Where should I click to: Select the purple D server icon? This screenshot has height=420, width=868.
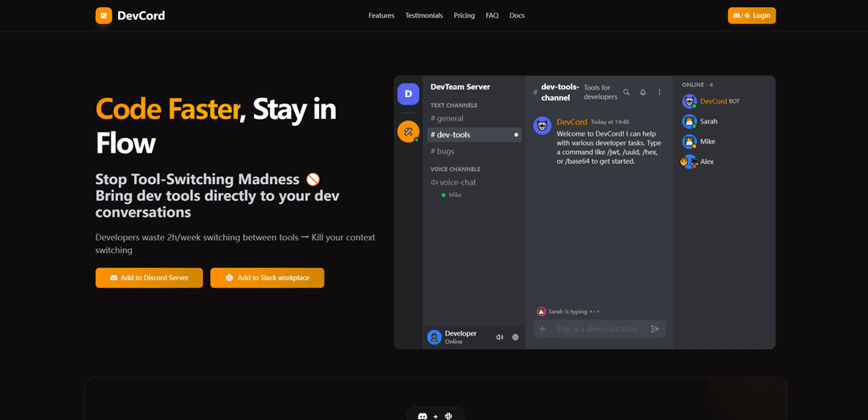point(408,94)
